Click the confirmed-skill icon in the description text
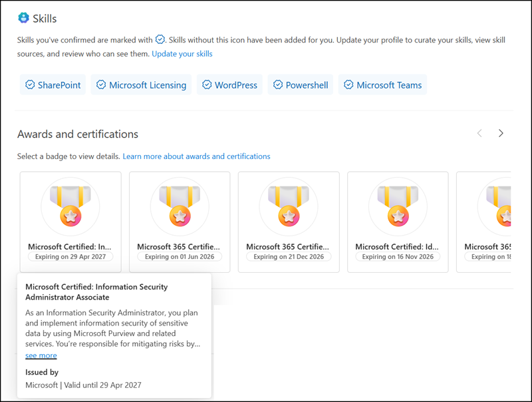532x402 pixels. tap(160, 39)
